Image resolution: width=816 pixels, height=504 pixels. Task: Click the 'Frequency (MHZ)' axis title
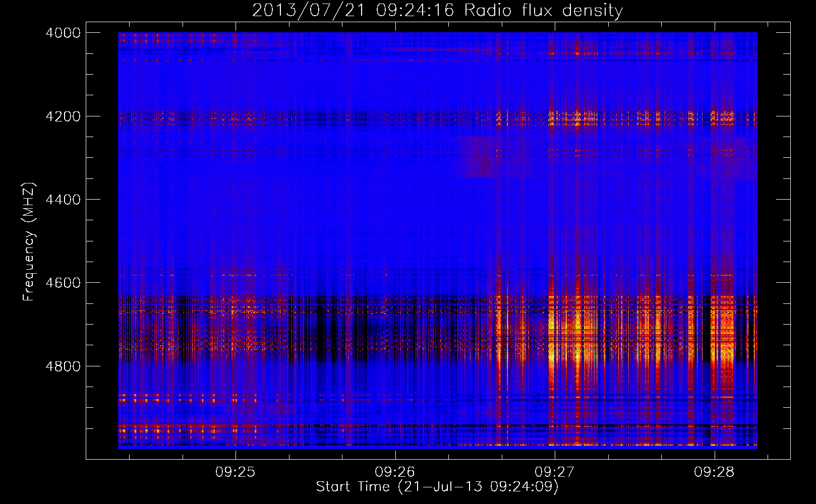pos(29,242)
